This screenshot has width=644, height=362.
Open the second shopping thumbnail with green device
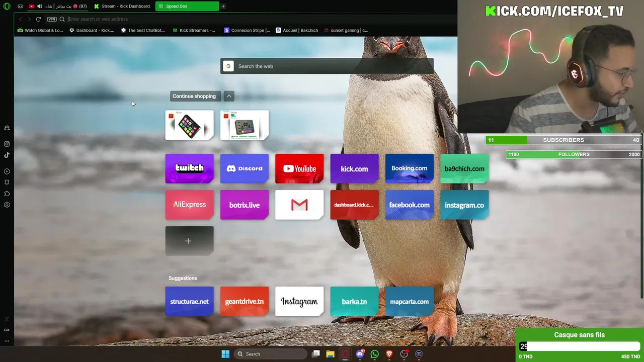click(245, 125)
